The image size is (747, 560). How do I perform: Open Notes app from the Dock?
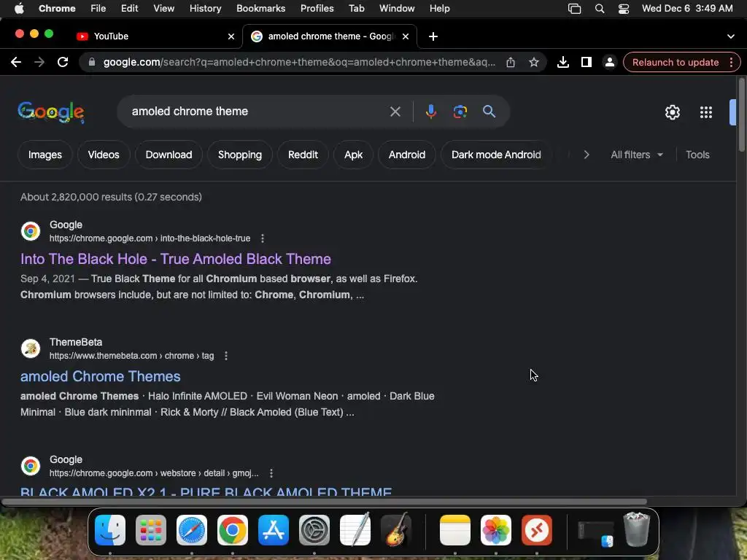(x=455, y=530)
